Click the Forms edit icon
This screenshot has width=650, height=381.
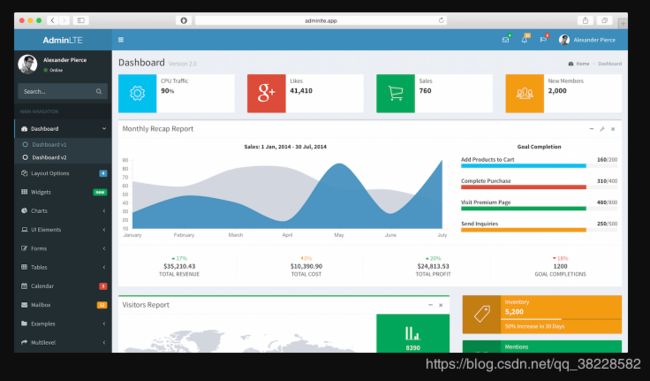click(24, 248)
